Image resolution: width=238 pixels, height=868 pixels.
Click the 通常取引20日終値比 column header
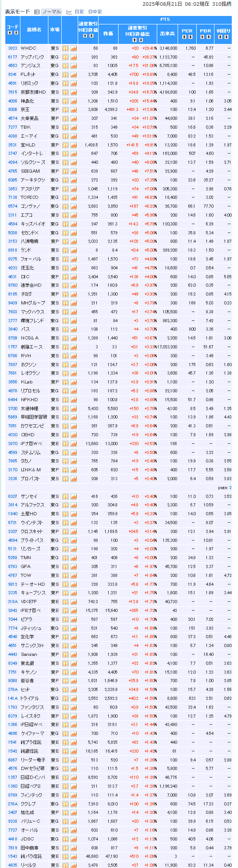pos(137,33)
